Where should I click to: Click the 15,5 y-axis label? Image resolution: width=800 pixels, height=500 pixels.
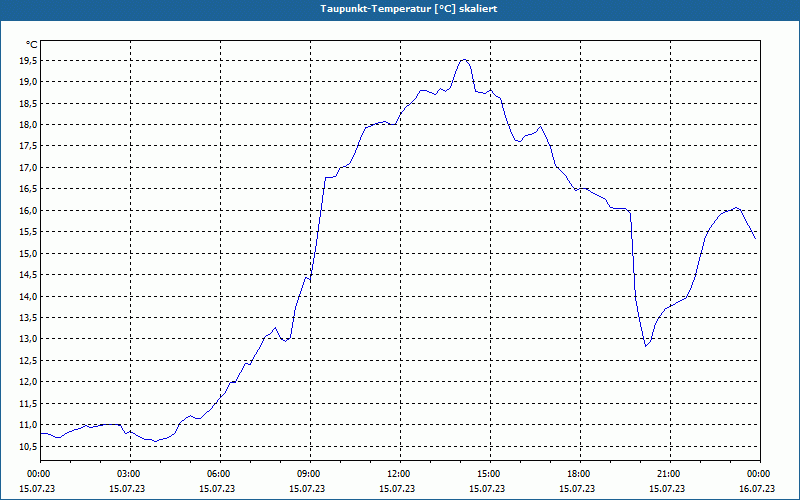28,232
